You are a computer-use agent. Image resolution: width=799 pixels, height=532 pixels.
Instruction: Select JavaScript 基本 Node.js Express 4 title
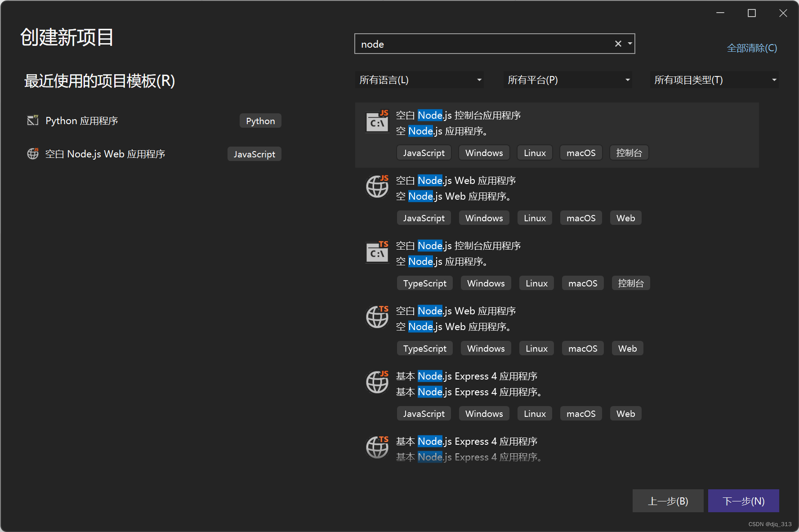(467, 376)
